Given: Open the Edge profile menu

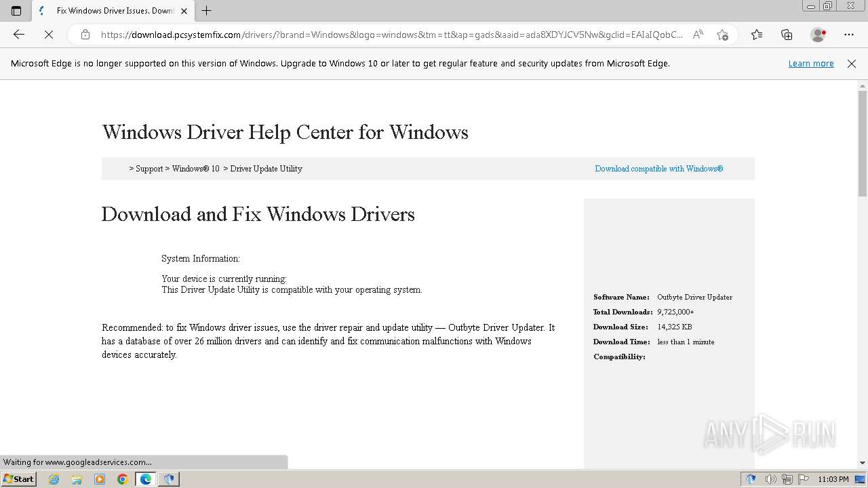Looking at the screenshot, I should point(818,35).
